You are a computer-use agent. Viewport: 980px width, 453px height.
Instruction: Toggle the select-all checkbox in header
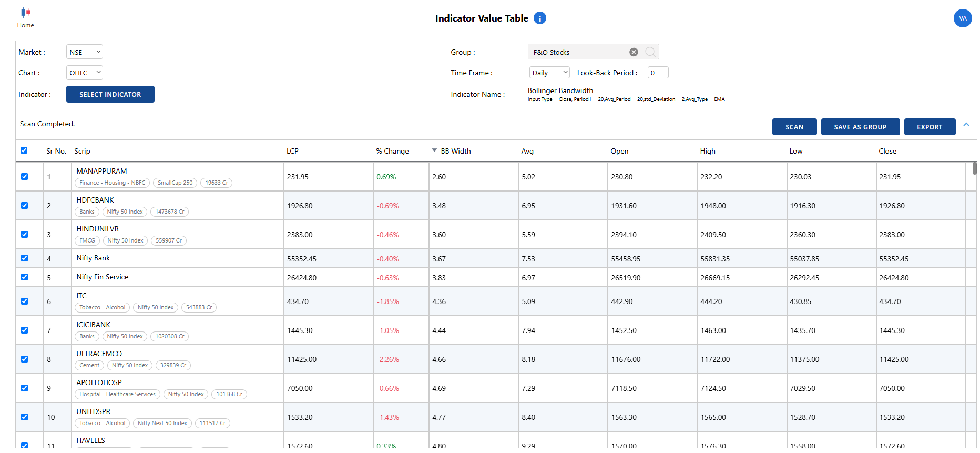[24, 150]
